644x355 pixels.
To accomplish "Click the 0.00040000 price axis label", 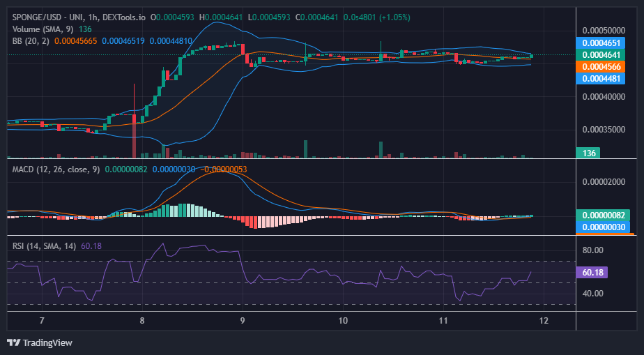I will (604, 97).
